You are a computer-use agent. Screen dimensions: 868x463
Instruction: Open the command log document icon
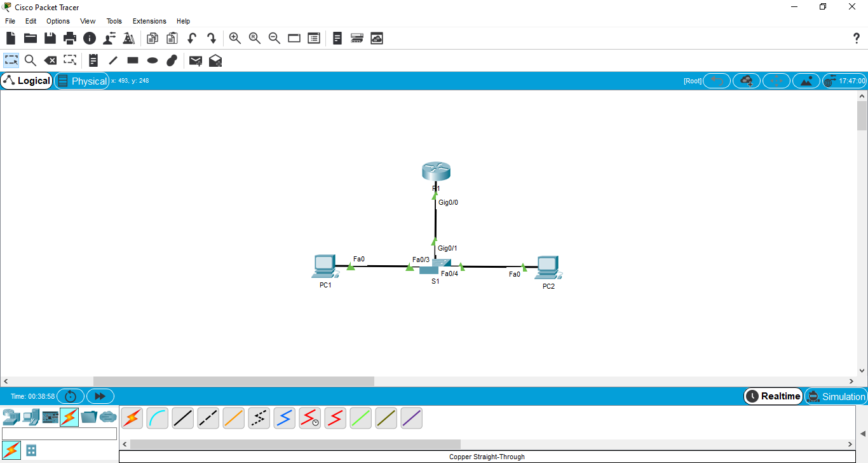[x=337, y=38]
